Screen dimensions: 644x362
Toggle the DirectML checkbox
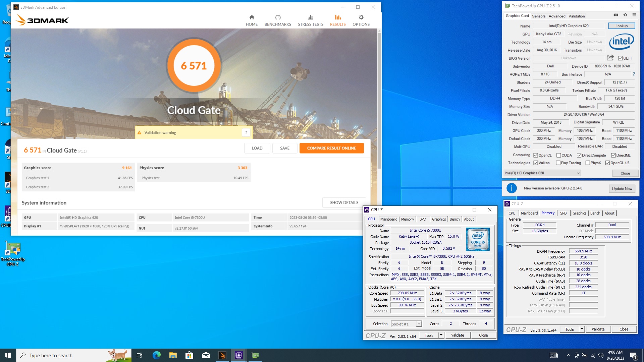click(613, 155)
